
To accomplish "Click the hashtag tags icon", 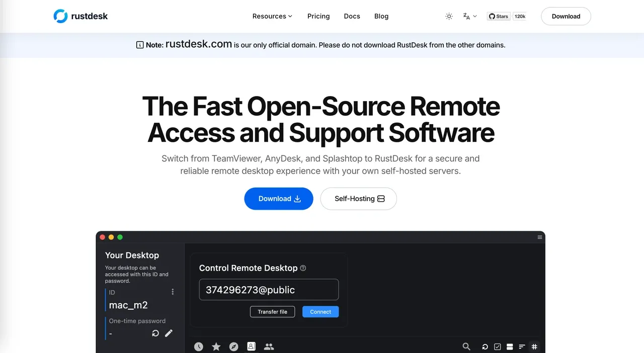I will coord(534,346).
